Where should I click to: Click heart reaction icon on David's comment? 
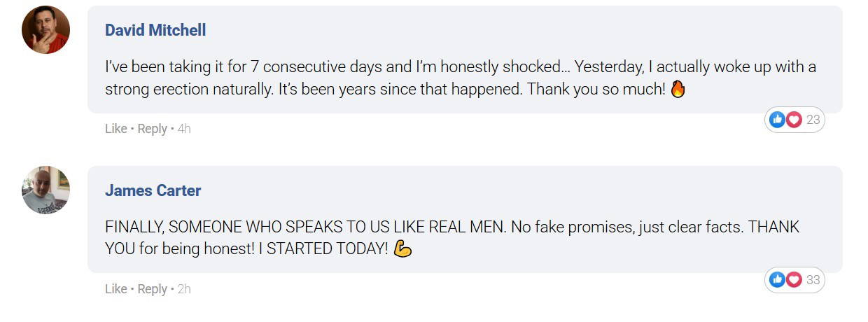click(793, 120)
